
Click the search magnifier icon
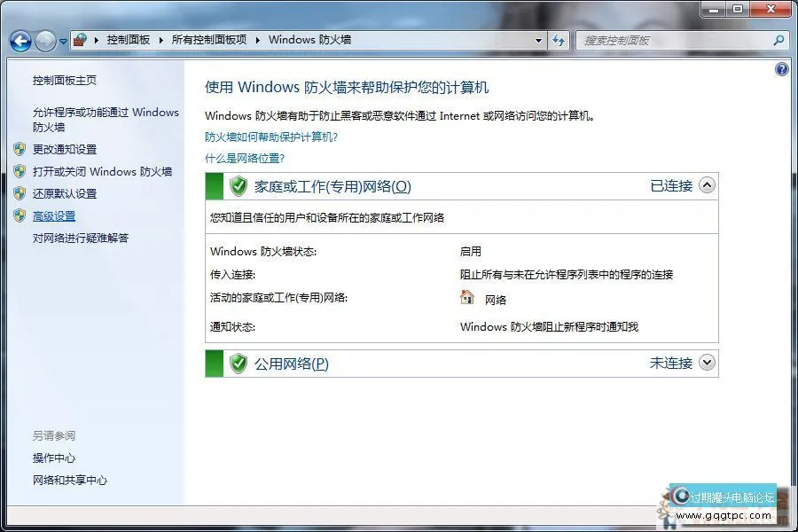[x=778, y=40]
